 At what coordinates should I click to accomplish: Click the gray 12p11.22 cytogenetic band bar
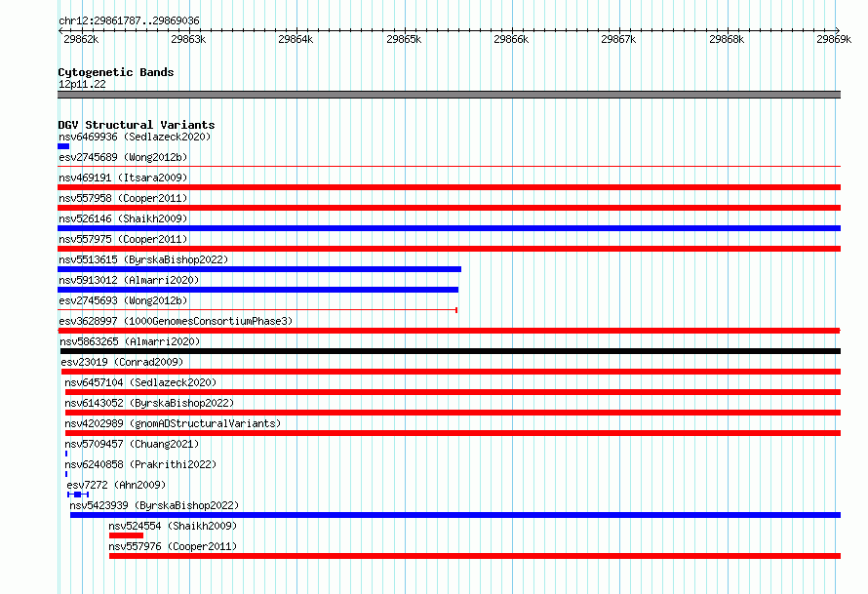click(449, 95)
